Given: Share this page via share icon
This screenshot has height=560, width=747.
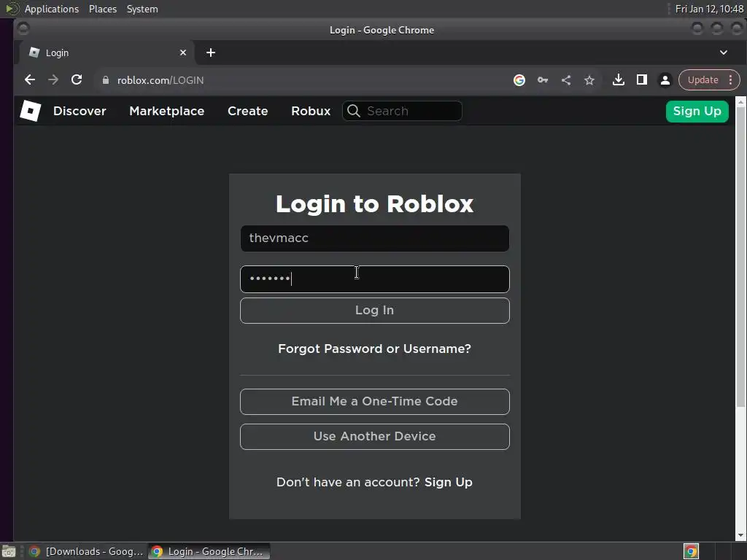Looking at the screenshot, I should tap(566, 80).
